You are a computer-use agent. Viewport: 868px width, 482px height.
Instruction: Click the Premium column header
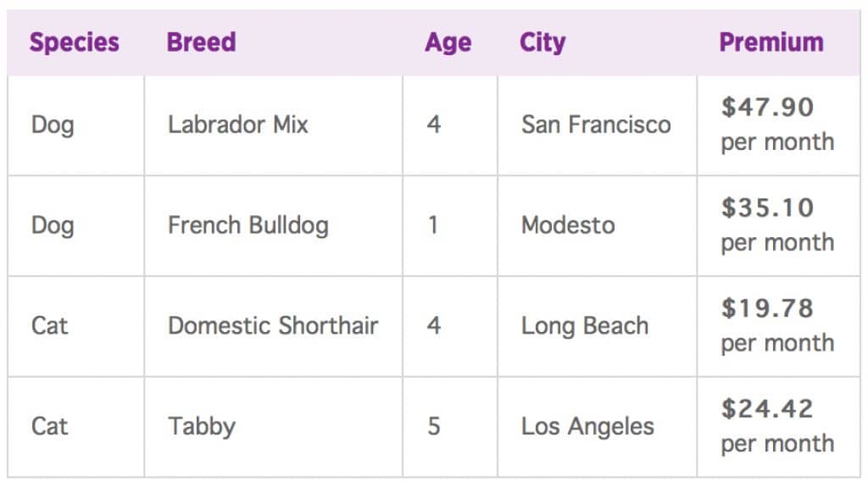771,42
